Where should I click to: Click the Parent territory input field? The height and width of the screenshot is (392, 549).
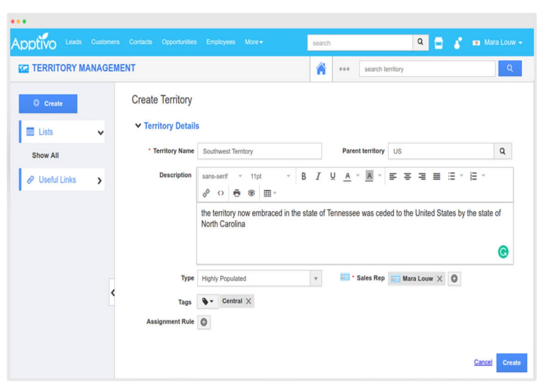click(441, 151)
